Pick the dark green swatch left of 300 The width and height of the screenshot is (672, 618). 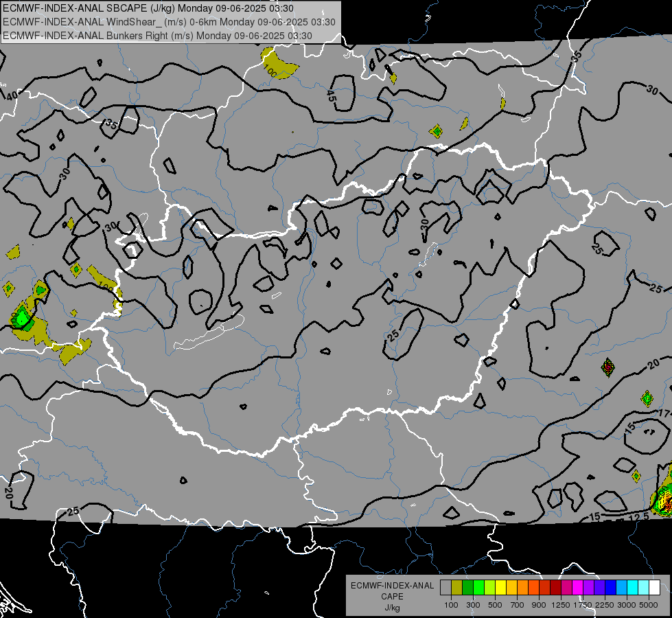467,588
